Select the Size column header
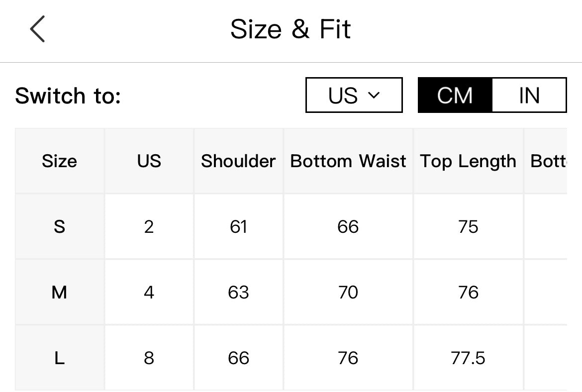 coord(59,161)
